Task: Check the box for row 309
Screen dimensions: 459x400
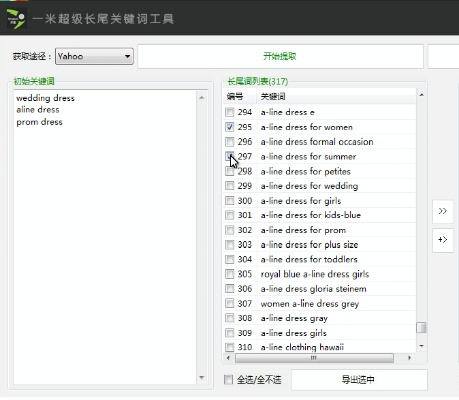Action: tap(230, 333)
